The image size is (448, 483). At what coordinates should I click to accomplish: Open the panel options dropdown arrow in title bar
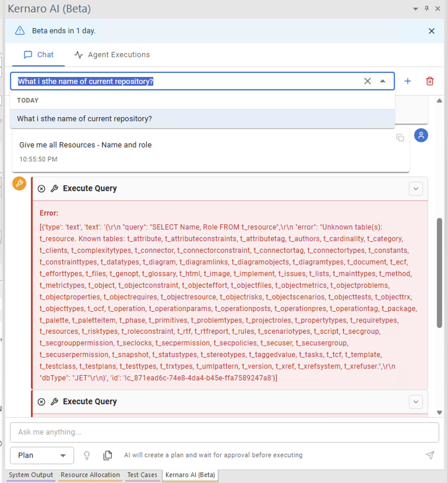click(x=416, y=9)
